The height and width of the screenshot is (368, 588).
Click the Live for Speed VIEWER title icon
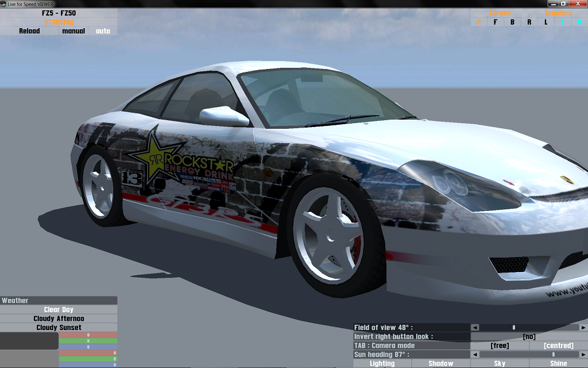[3, 4]
